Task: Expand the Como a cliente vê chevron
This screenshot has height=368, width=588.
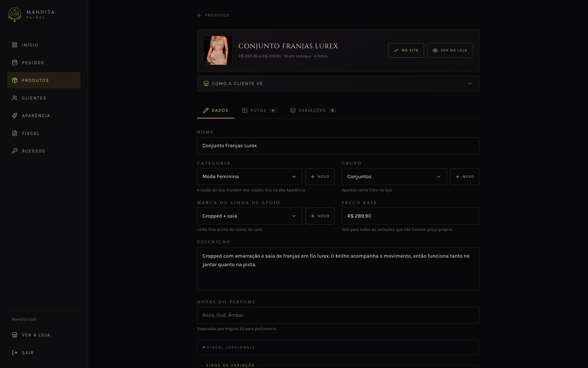Action: pos(470,84)
